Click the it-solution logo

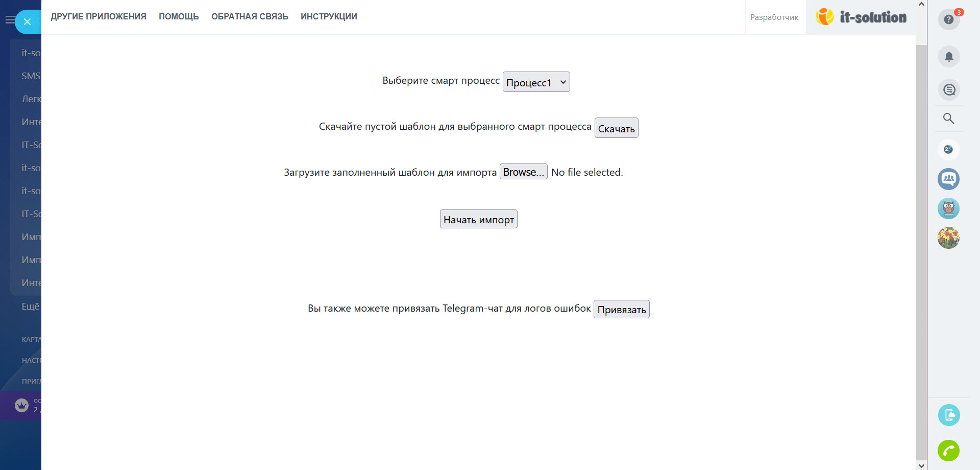[x=861, y=17]
